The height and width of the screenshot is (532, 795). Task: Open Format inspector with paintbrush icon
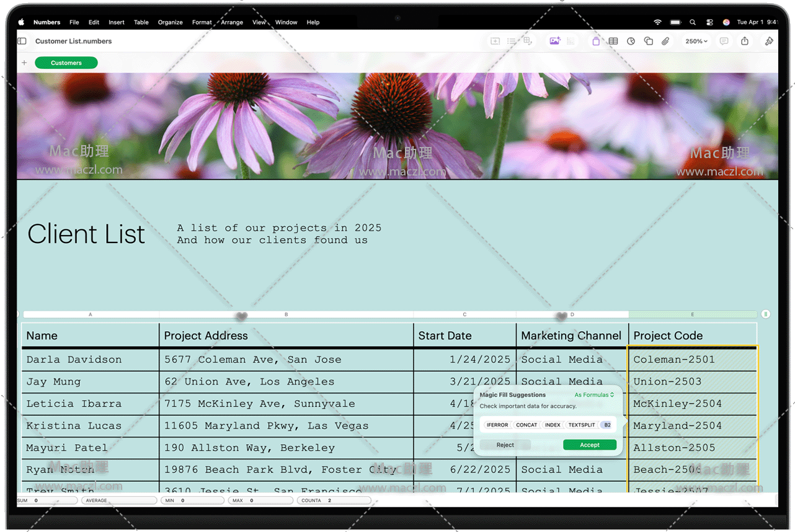[769, 42]
